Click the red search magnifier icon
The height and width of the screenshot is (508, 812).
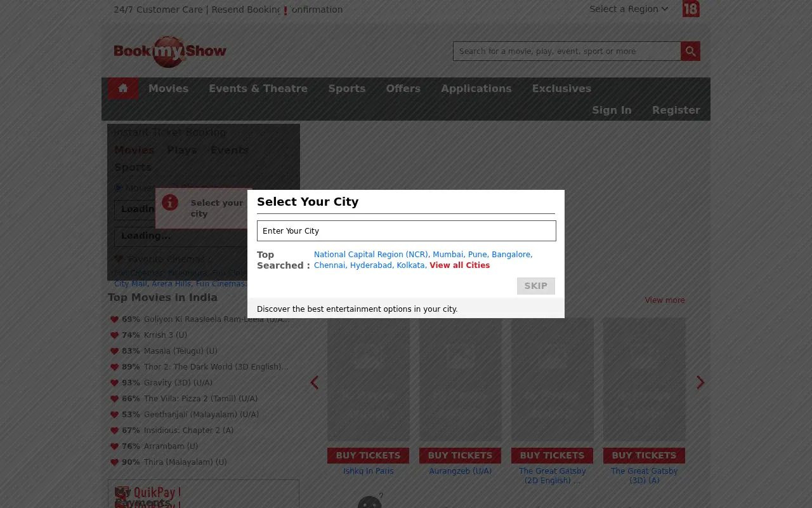[690, 51]
